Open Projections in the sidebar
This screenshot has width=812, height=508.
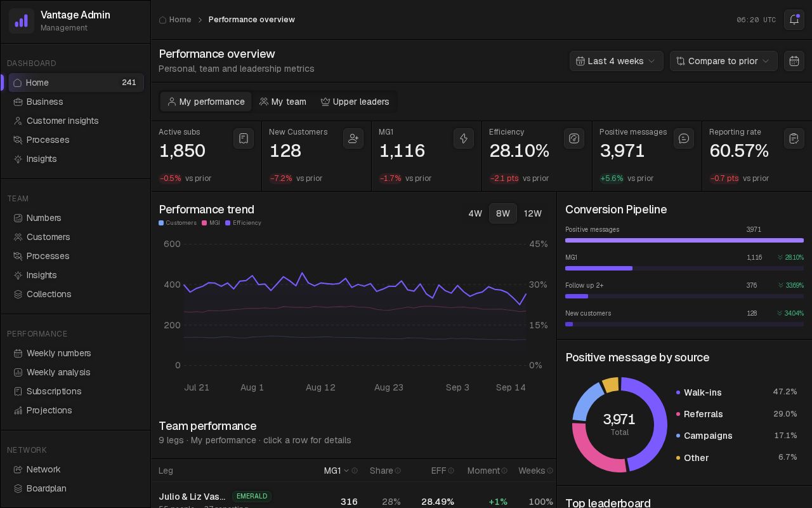76,410
